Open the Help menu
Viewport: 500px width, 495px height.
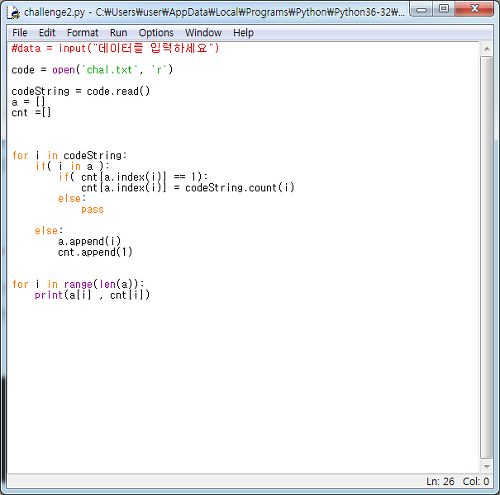pos(243,33)
